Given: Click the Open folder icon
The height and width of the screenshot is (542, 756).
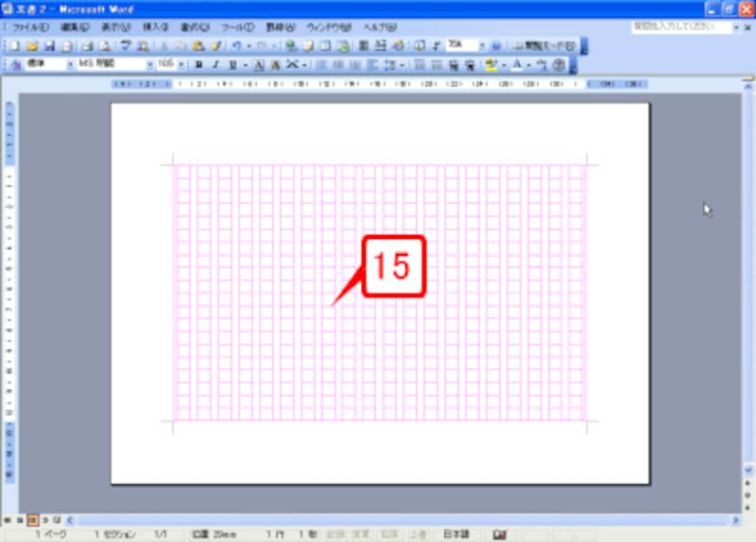Looking at the screenshot, I should (32, 46).
